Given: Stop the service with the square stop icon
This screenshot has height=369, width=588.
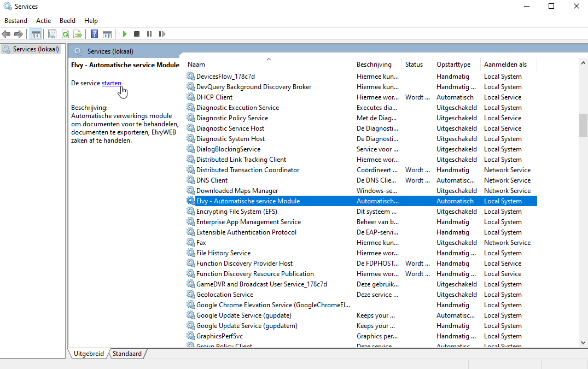Looking at the screenshot, I should coord(137,34).
